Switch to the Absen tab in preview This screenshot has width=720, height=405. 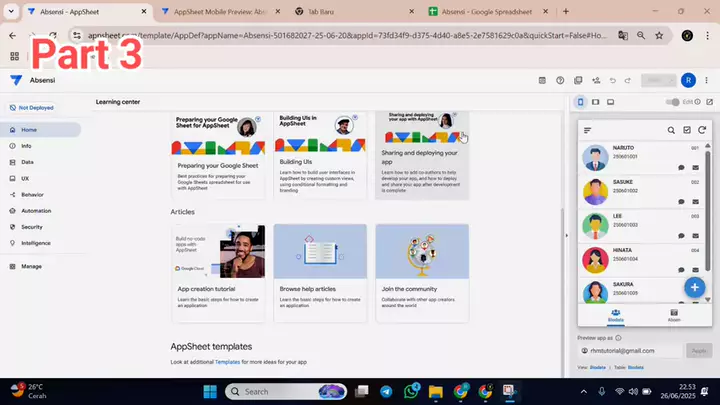674,315
